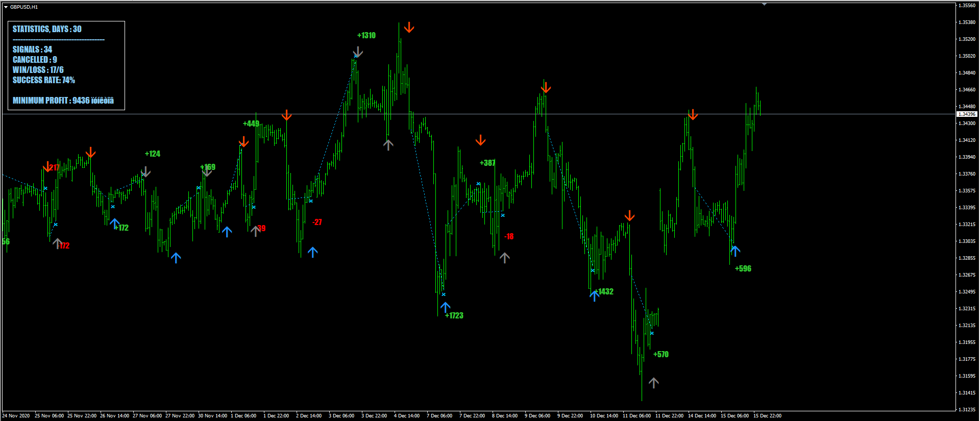Click the current price tag 1.34396
This screenshot has width=980, height=421.
[x=967, y=114]
